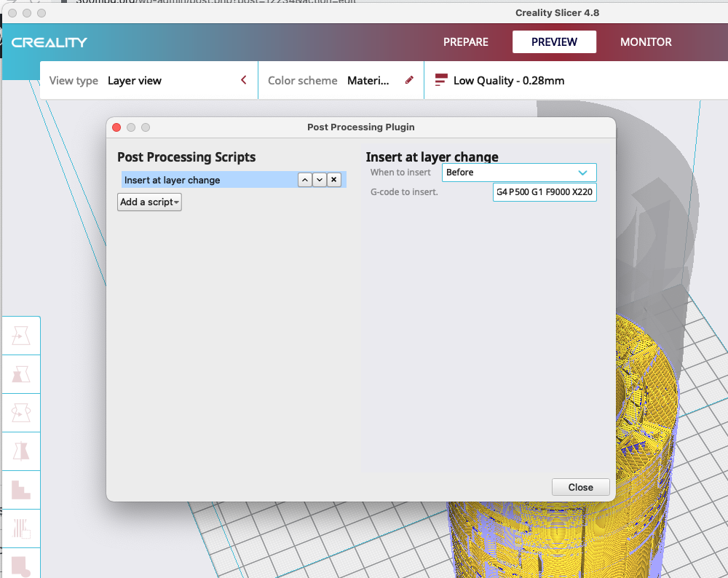Select the Rotate tool in left toolbar
The image size is (728, 578).
tap(21, 413)
